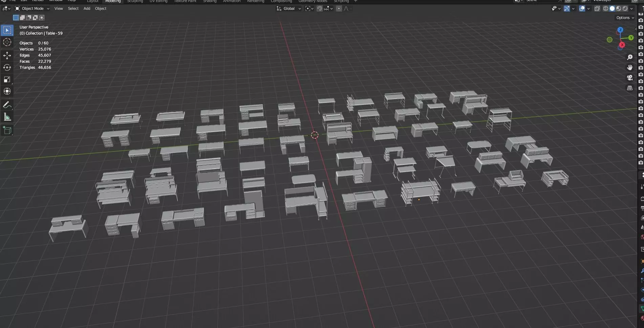Viewport: 644px width, 328px height.
Task: Set selection mode to extend
Action: tap(22, 18)
